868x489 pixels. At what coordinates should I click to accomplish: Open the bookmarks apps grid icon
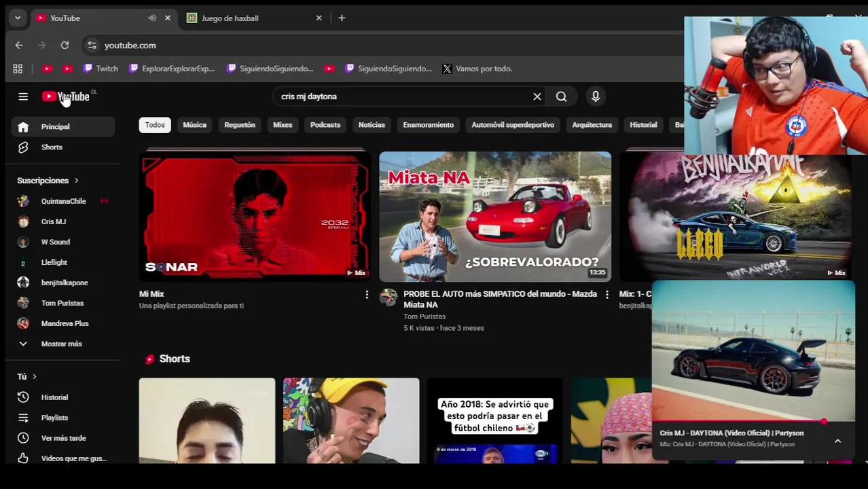[18, 69]
